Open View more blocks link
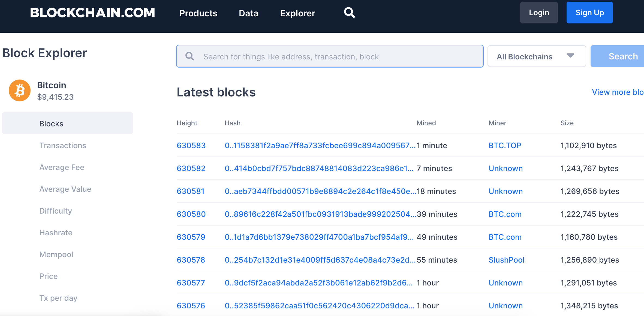Viewport: 644px width, 316px height. tap(618, 92)
